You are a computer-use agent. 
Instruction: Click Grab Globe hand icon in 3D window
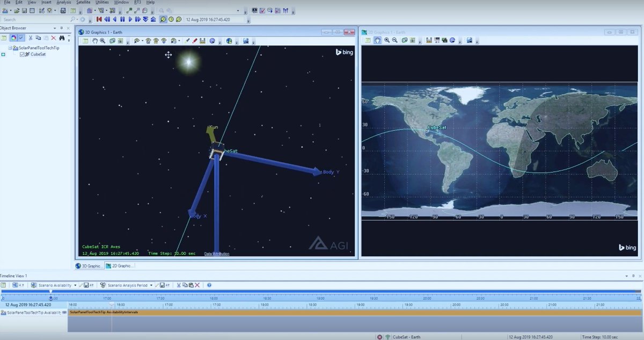point(95,41)
